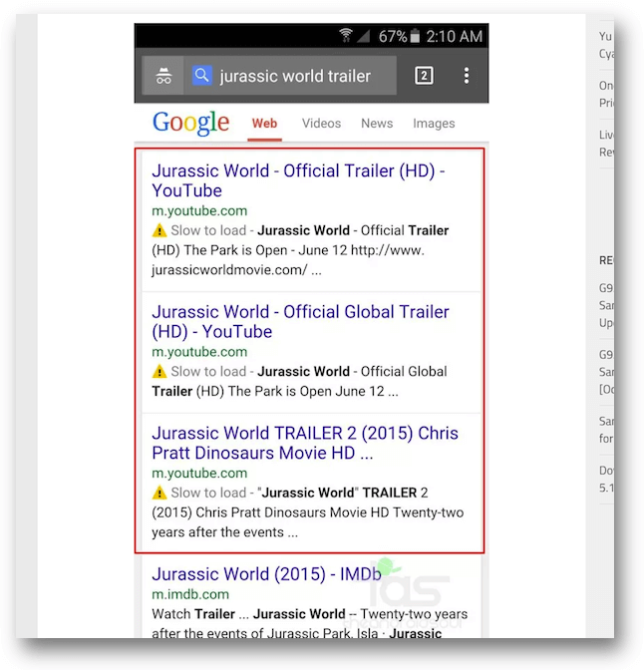
Task: Open 'Jurassic World TRAILER 2 (2015)' link
Action: [305, 443]
